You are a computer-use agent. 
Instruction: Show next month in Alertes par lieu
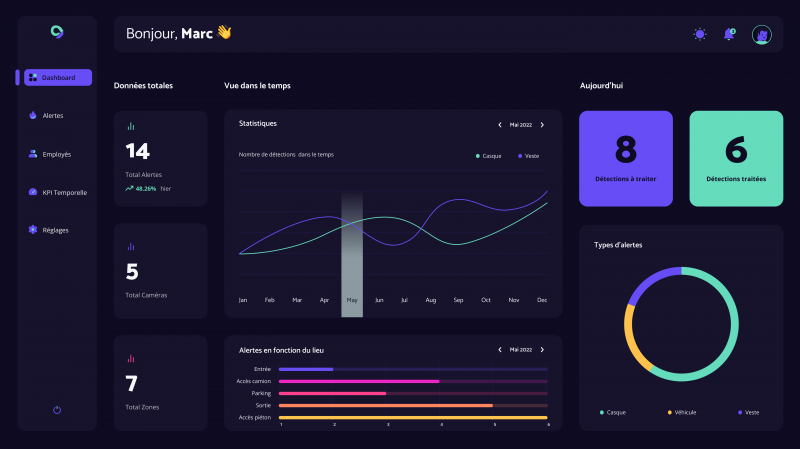542,350
